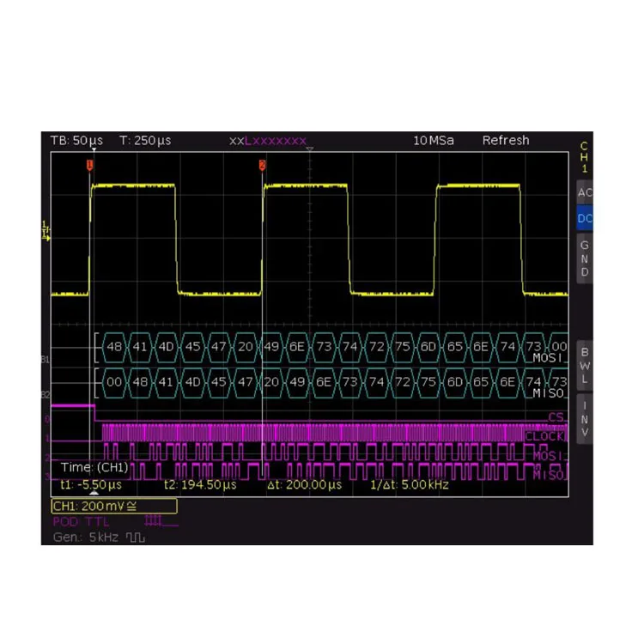Click decoded byte 20 in MISO row
The height and width of the screenshot is (644, 644).
[271, 382]
